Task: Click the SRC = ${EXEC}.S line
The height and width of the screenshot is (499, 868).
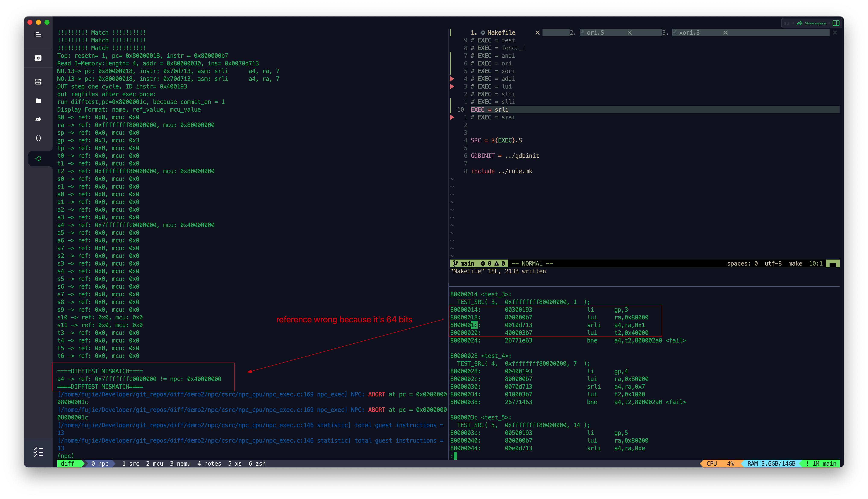Action: 496,140
